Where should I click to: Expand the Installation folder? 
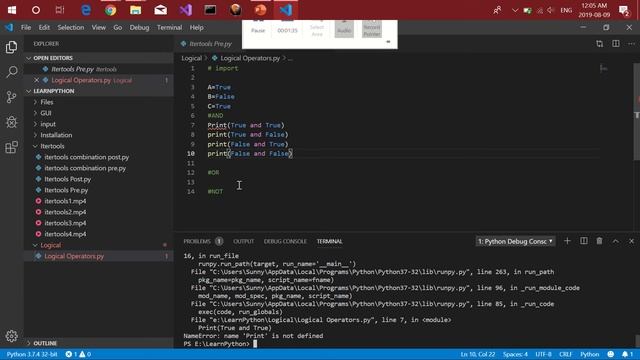coord(56,135)
